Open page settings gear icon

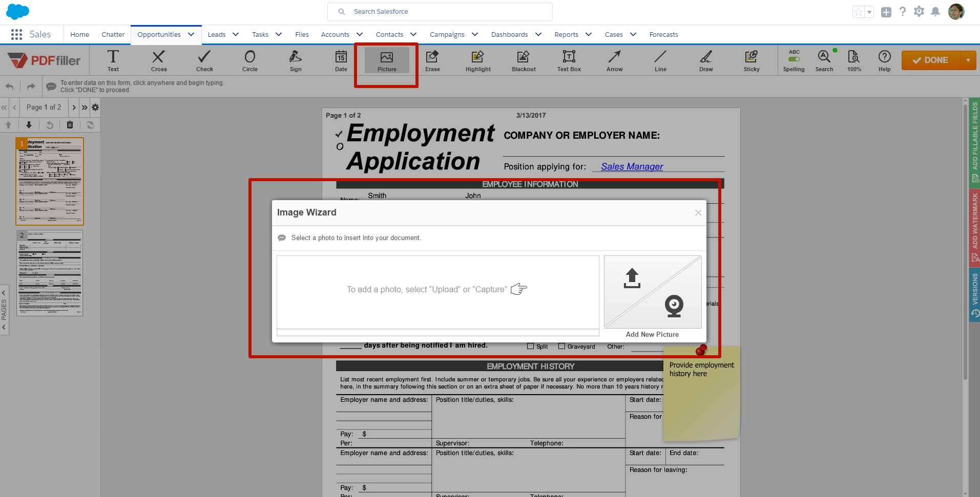click(x=95, y=107)
